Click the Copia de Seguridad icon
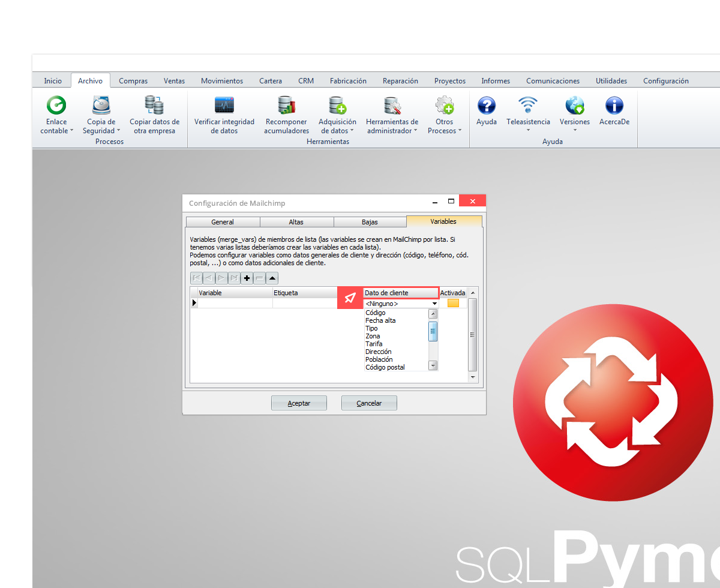This screenshot has height=588, width=720. (x=101, y=107)
